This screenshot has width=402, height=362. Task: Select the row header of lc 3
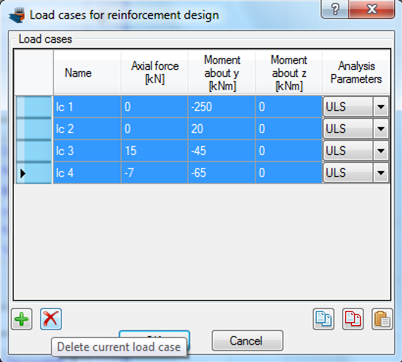(x=34, y=151)
